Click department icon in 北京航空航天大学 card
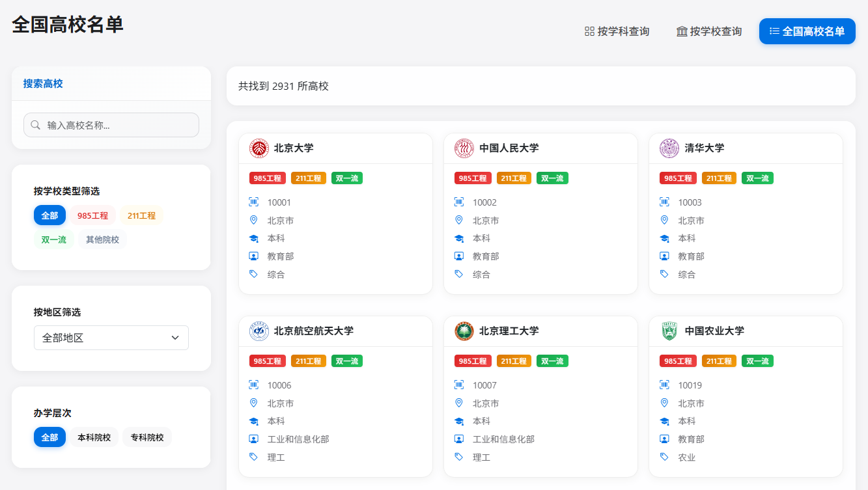Screen dimensions: 868x490 [254, 439]
